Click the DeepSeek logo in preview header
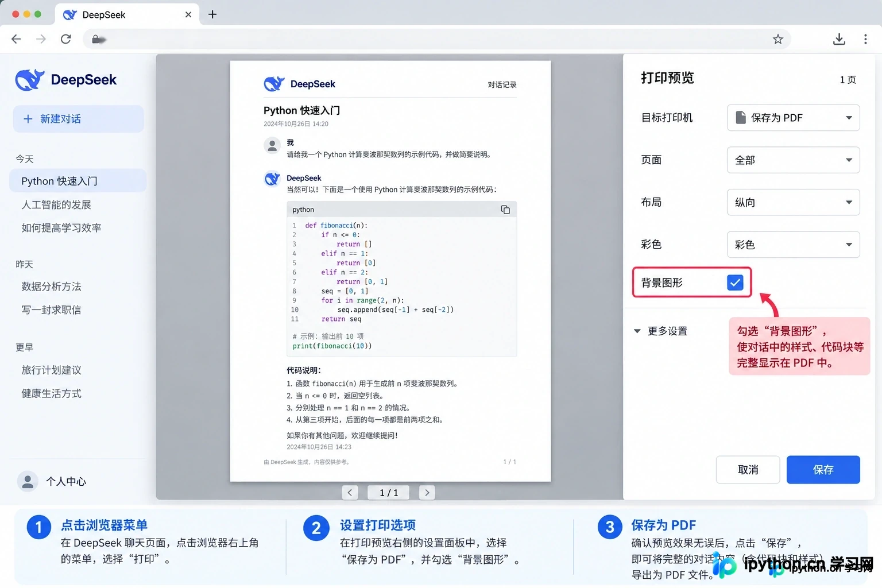 [274, 84]
